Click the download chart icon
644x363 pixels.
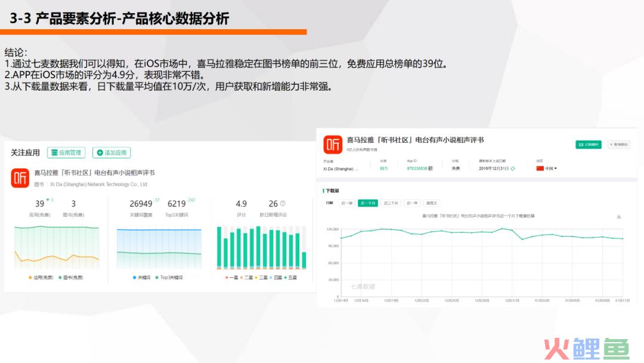point(618,216)
